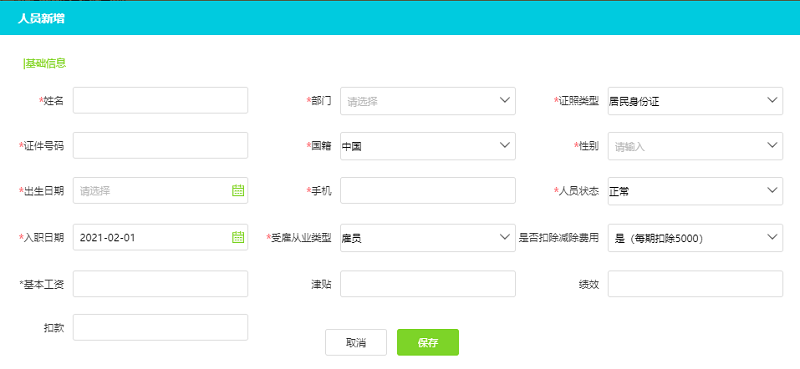Open the 入职日期 calendar icon
Screen dimensions: 800x369
pyautogui.click(x=238, y=237)
